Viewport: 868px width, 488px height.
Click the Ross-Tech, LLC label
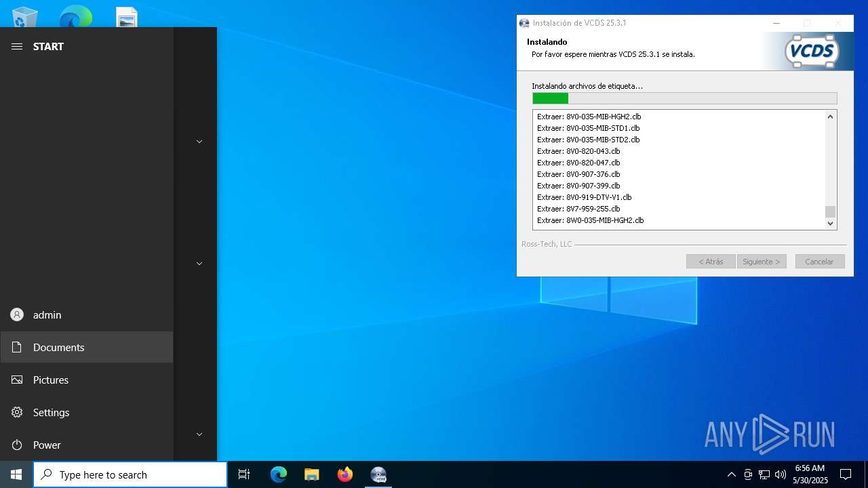[x=547, y=244]
